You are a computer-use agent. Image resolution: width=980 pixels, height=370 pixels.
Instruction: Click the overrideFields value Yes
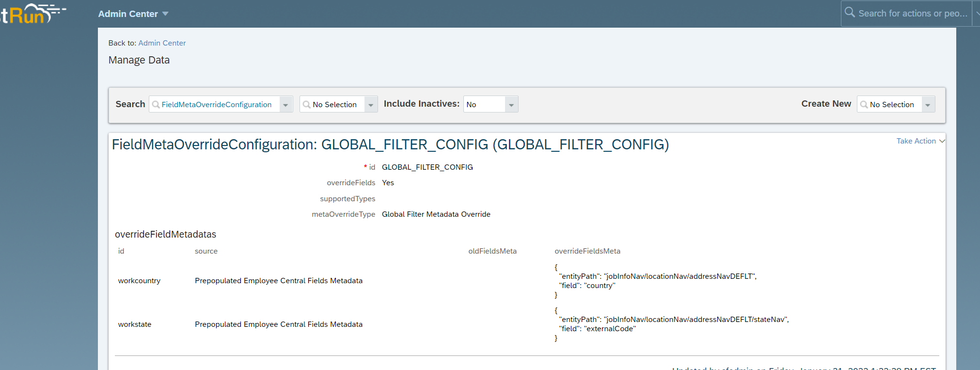click(388, 183)
